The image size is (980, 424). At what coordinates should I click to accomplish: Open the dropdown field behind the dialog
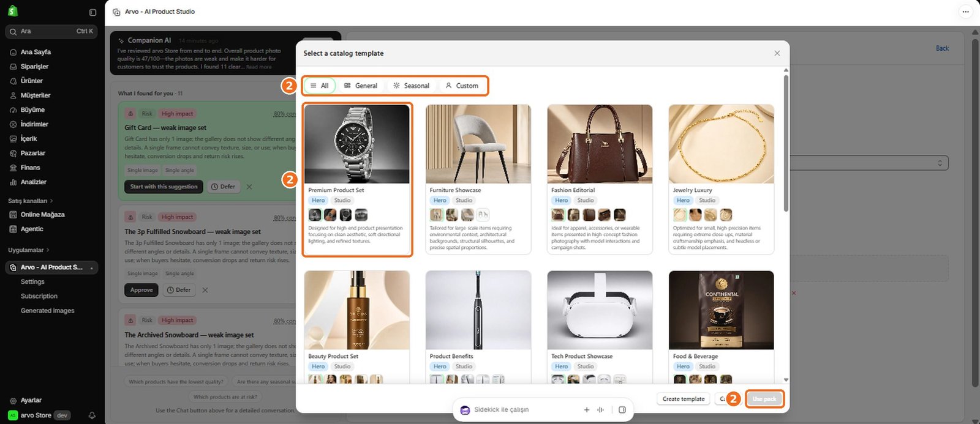coord(869,163)
